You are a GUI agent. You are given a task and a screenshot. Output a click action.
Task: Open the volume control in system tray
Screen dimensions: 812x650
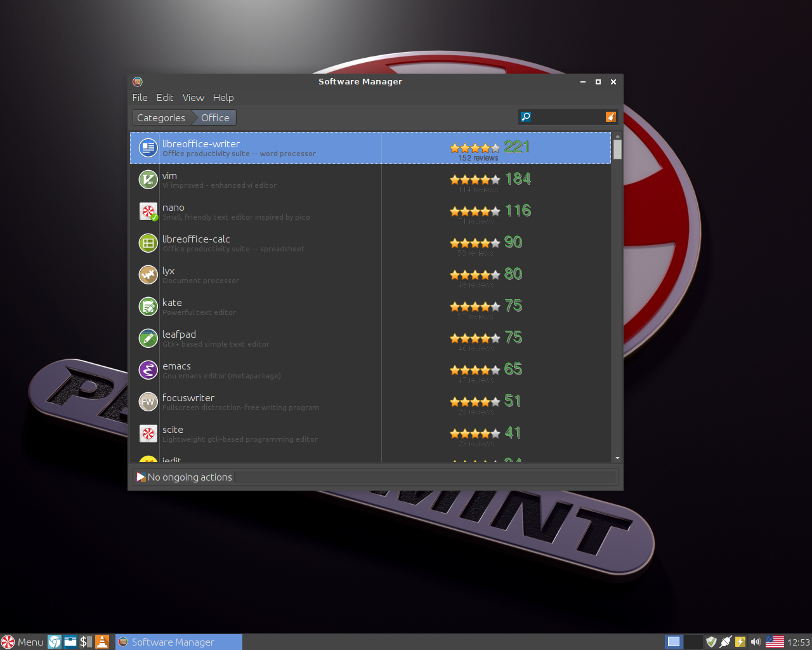(x=756, y=642)
